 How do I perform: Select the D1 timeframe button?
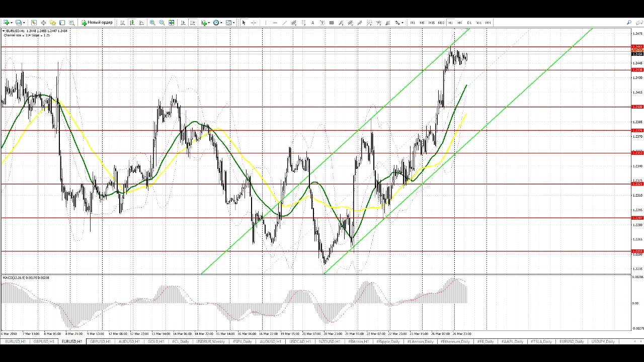point(469,23)
